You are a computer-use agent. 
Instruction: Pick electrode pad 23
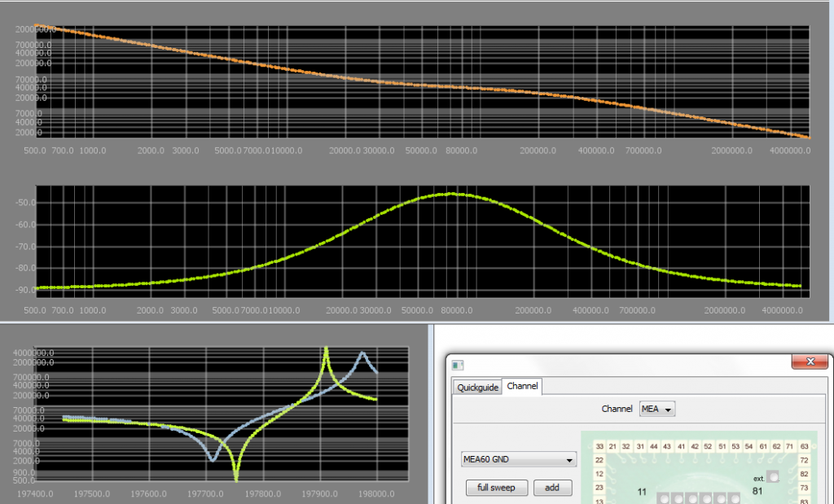(599, 488)
